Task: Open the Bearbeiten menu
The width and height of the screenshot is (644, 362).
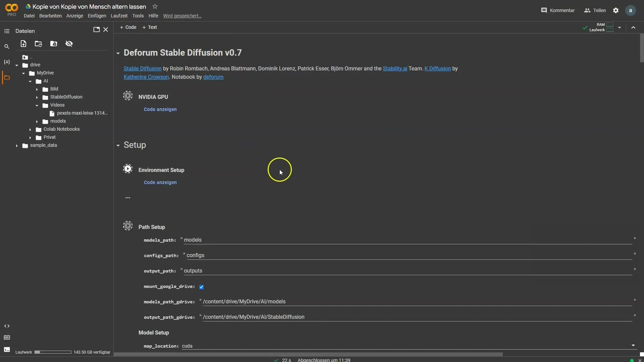Action: pos(50,16)
